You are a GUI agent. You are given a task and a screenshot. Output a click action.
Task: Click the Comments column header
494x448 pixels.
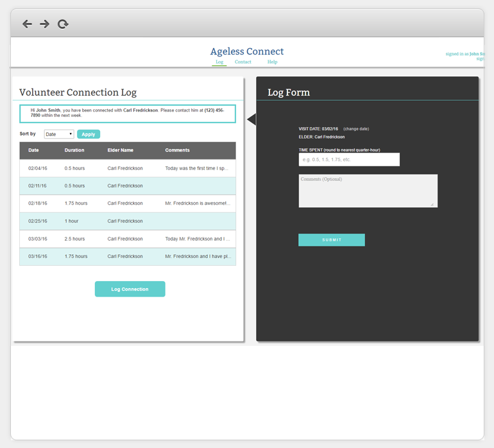click(177, 150)
